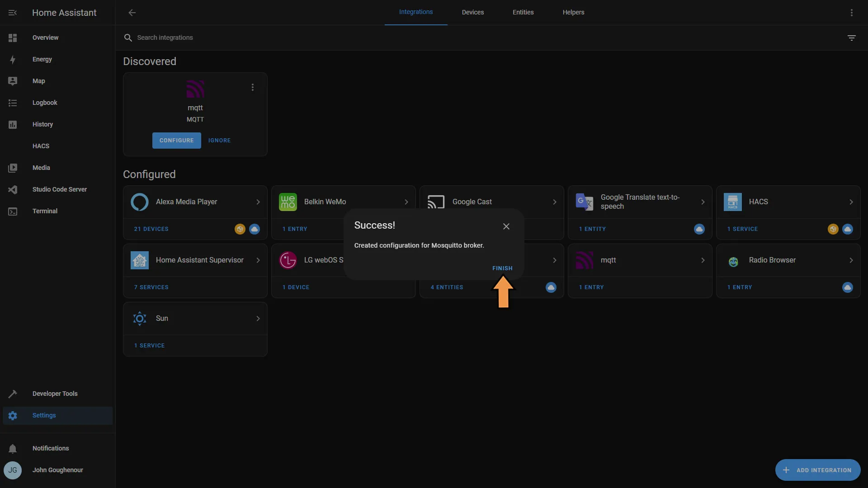This screenshot has height=488, width=868.
Task: Open Studio Code Server icon
Action: pos(13,190)
